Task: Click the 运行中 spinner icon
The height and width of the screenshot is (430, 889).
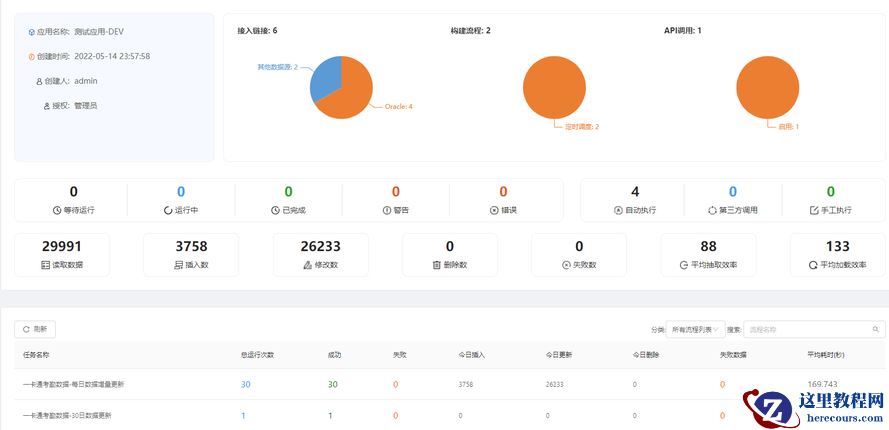Action: pyautogui.click(x=168, y=210)
